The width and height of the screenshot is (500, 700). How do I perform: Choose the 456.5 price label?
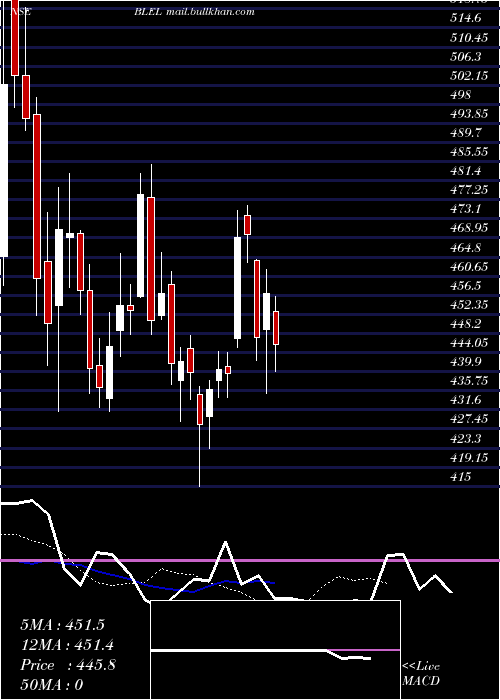466,285
